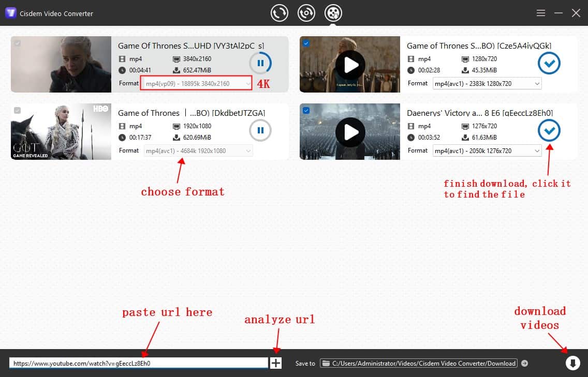
Task: Play the 1280x720 Game of Thrones video
Action: 350,65
